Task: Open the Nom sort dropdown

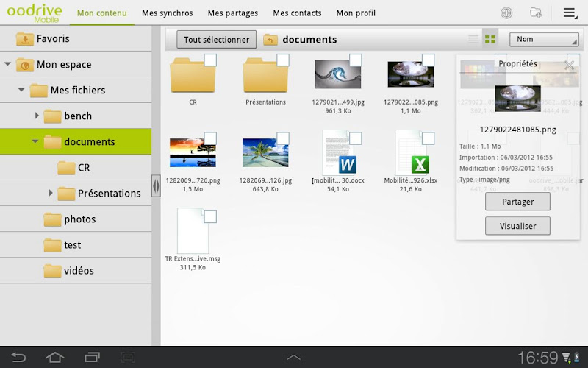Action: point(544,40)
